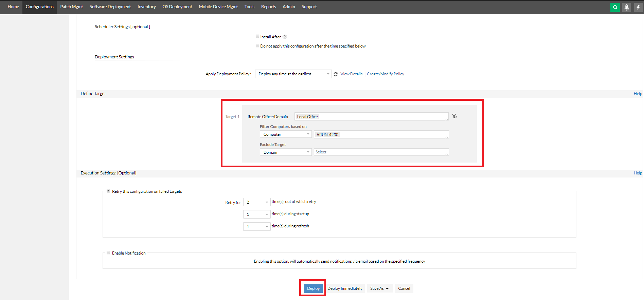Open the Admin tab
The width and height of the screenshot is (644, 300).
(x=289, y=7)
